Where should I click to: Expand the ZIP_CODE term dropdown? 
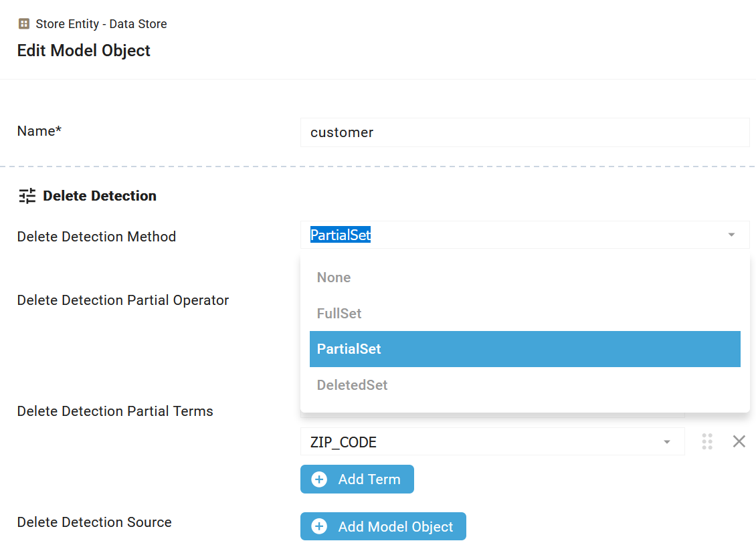tap(666, 442)
